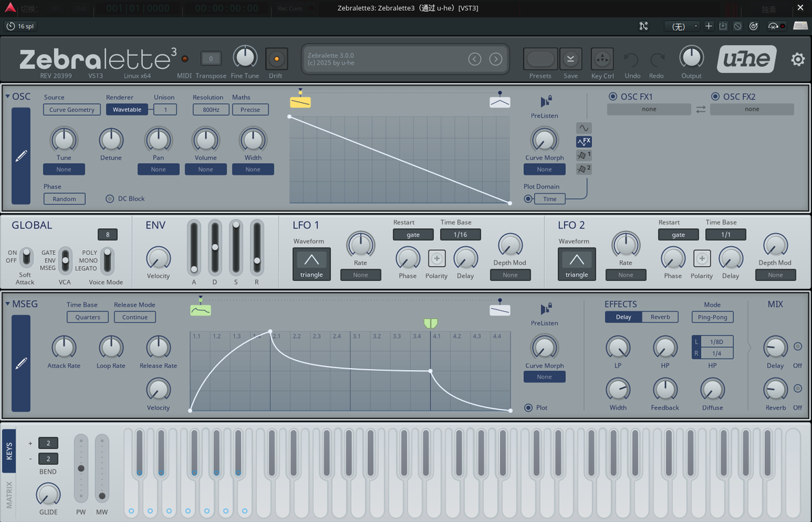This screenshot has width=812, height=522.
Task: Click the plus icon in host toolbar
Action: [708, 26]
